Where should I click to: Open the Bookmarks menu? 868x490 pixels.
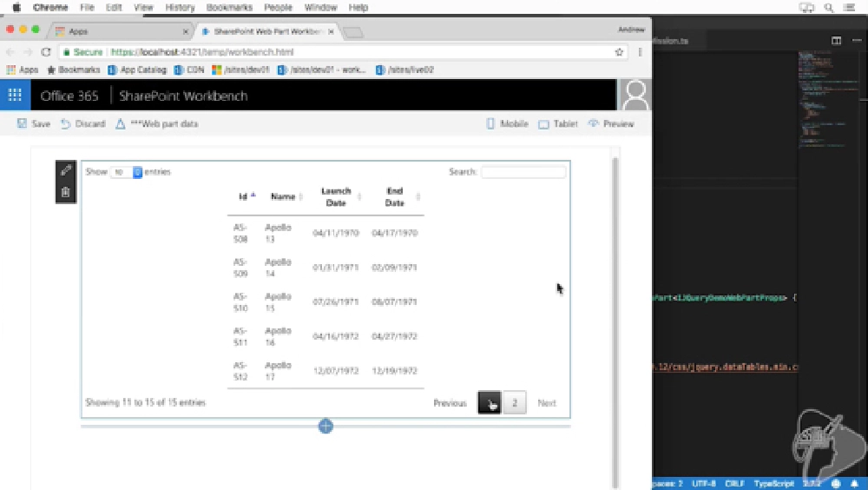pos(229,7)
